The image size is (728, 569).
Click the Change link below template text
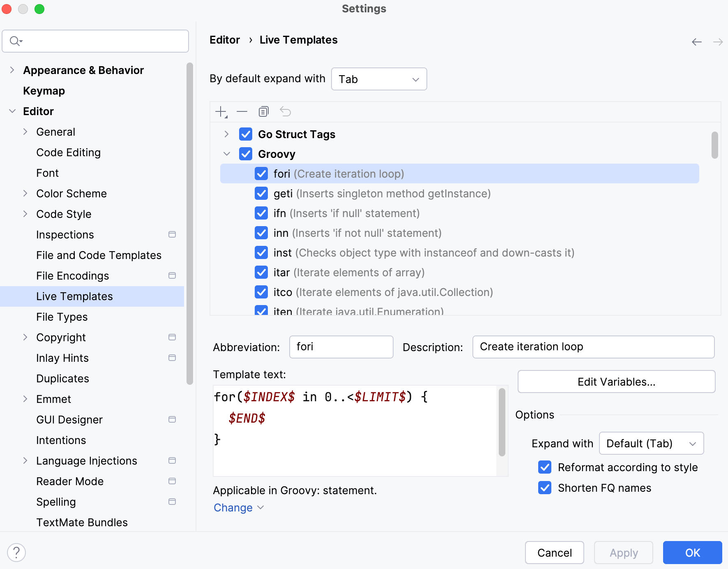[x=233, y=507]
